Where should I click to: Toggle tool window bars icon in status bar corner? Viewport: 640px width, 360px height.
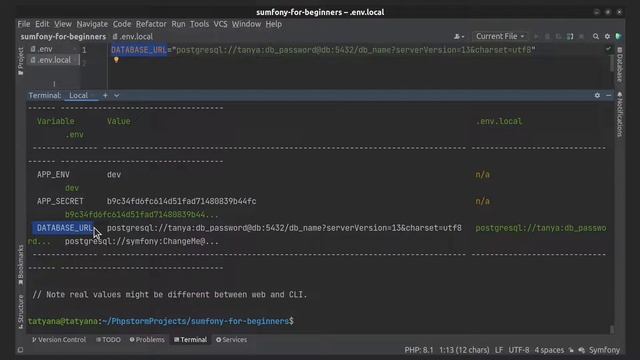pos(20,350)
